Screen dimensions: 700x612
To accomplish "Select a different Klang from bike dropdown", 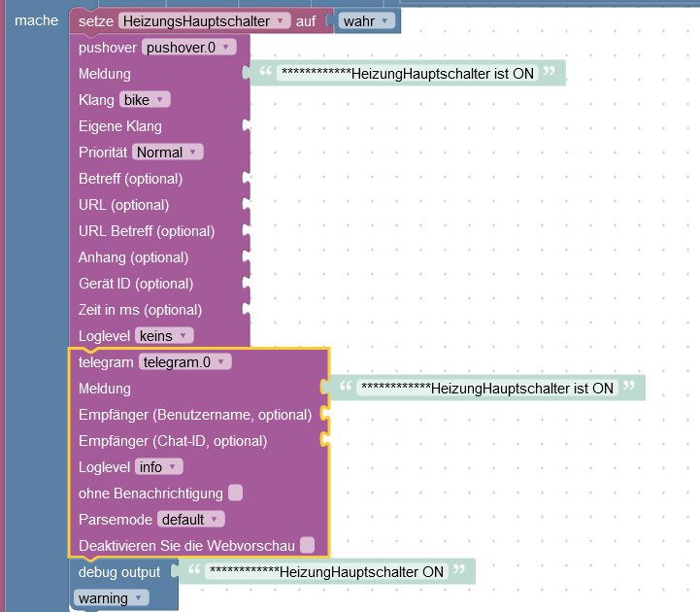I will 145,100.
